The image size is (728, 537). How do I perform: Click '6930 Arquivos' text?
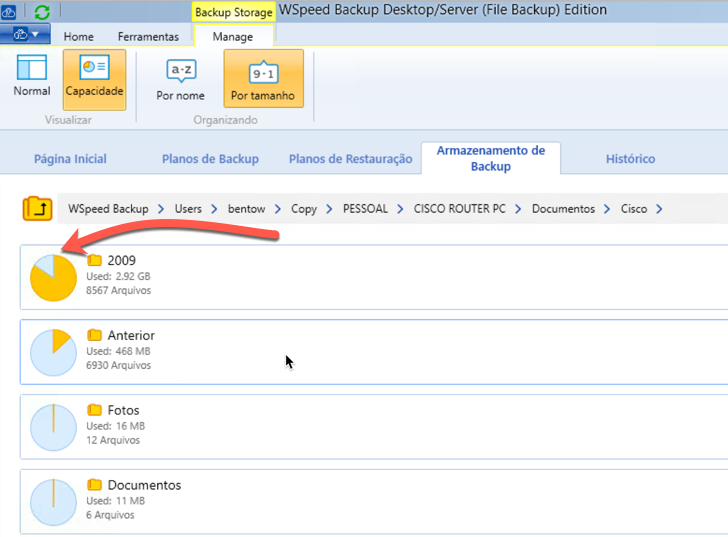[x=118, y=365]
